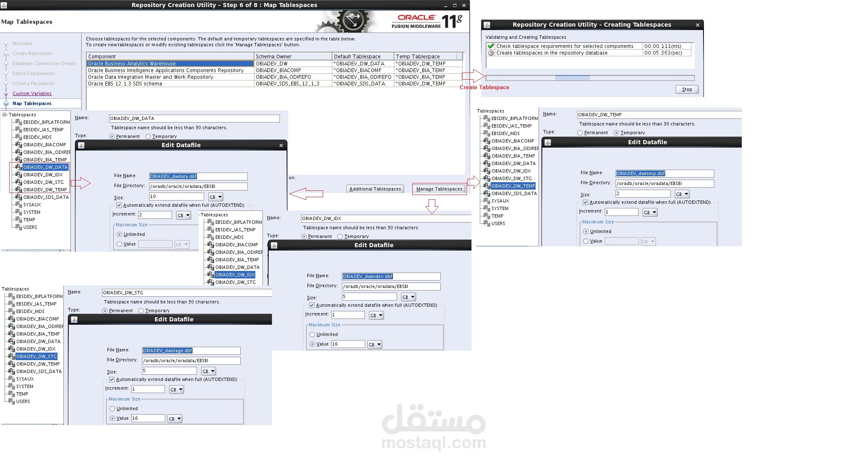The image size is (868, 461).
Task: Click icon of the highlighted OBIADEV_DW_DATA tablespace
Action: [18, 167]
